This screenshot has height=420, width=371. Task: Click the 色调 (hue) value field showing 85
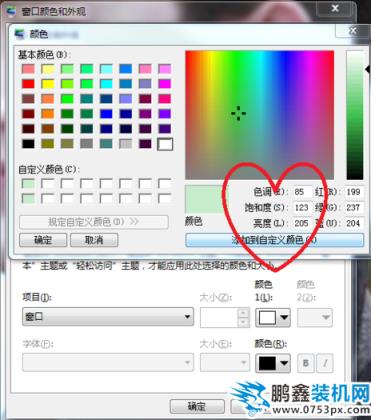click(302, 192)
